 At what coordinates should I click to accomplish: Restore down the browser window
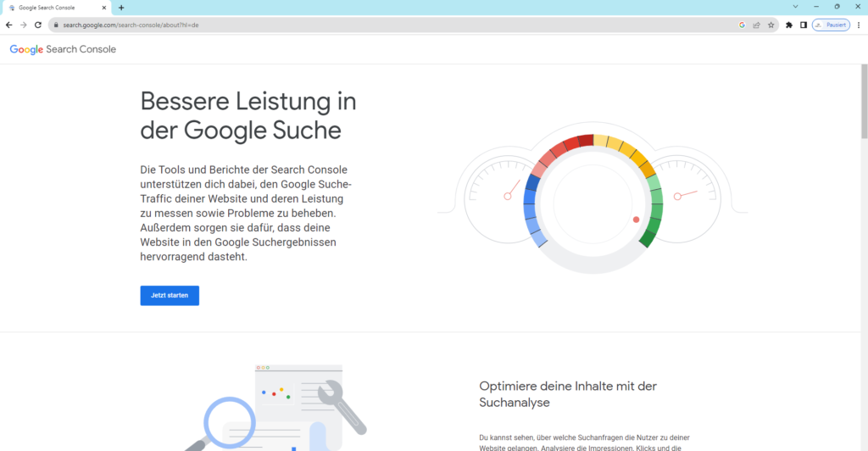(837, 7)
